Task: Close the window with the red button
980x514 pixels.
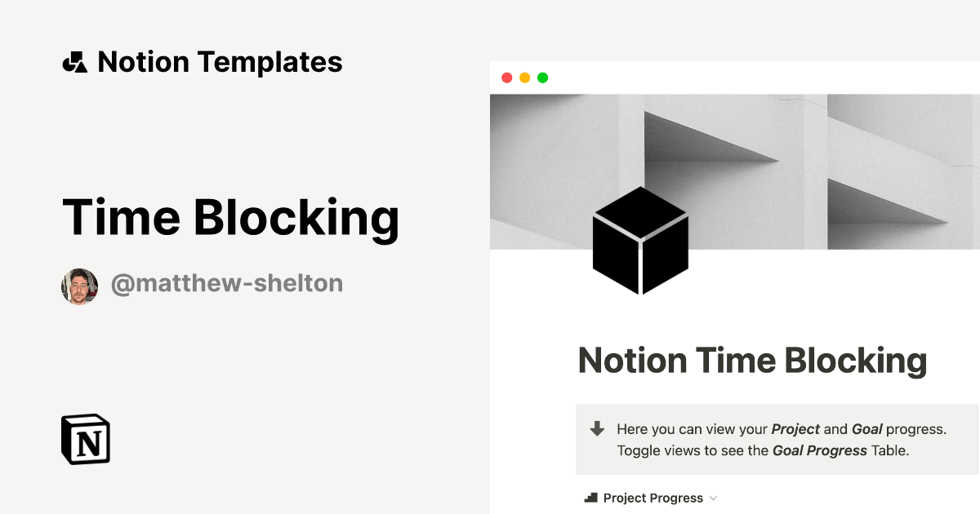Action: (506, 78)
